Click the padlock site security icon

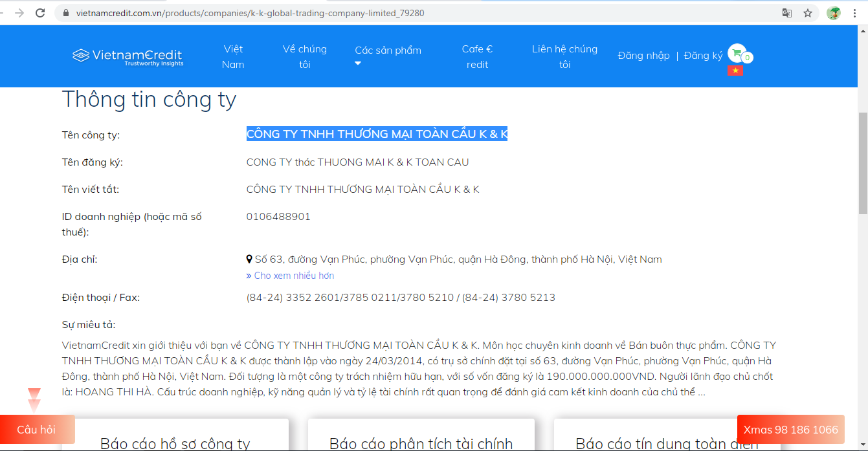pos(65,13)
